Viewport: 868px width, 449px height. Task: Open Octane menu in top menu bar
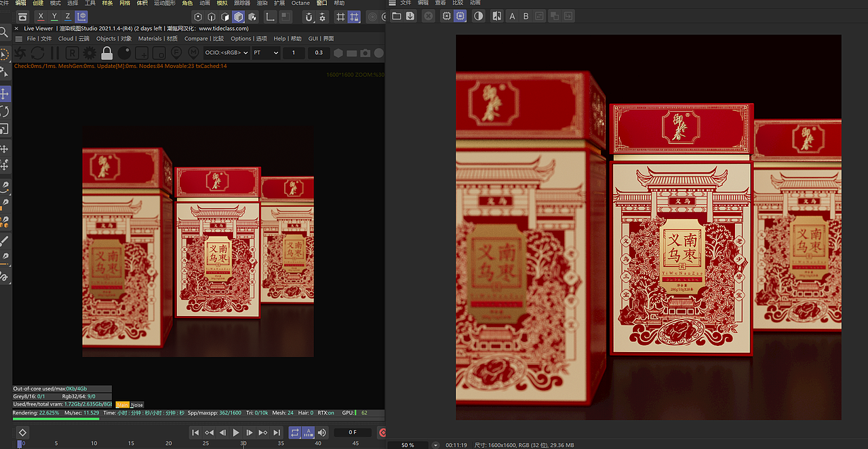[x=300, y=3]
